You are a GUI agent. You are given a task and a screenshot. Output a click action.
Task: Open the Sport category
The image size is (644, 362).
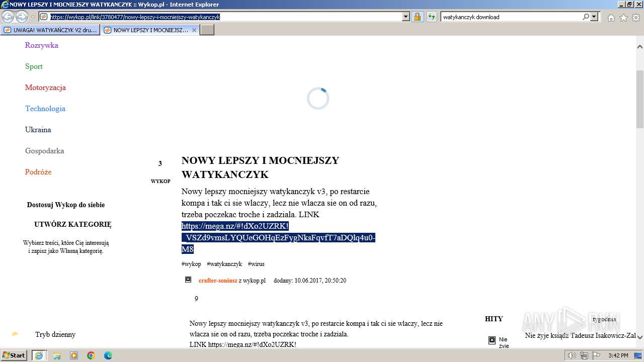[x=34, y=66]
